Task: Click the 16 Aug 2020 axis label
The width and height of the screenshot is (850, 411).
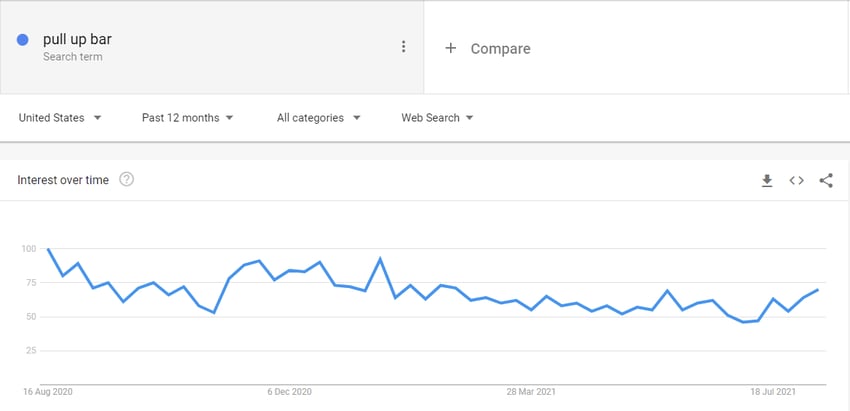Action: (48, 391)
